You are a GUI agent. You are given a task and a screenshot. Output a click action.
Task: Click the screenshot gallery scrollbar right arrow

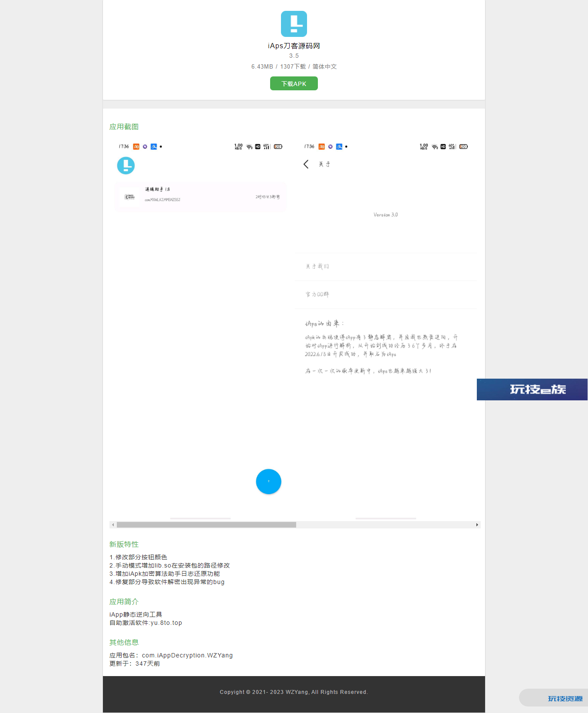pos(477,525)
